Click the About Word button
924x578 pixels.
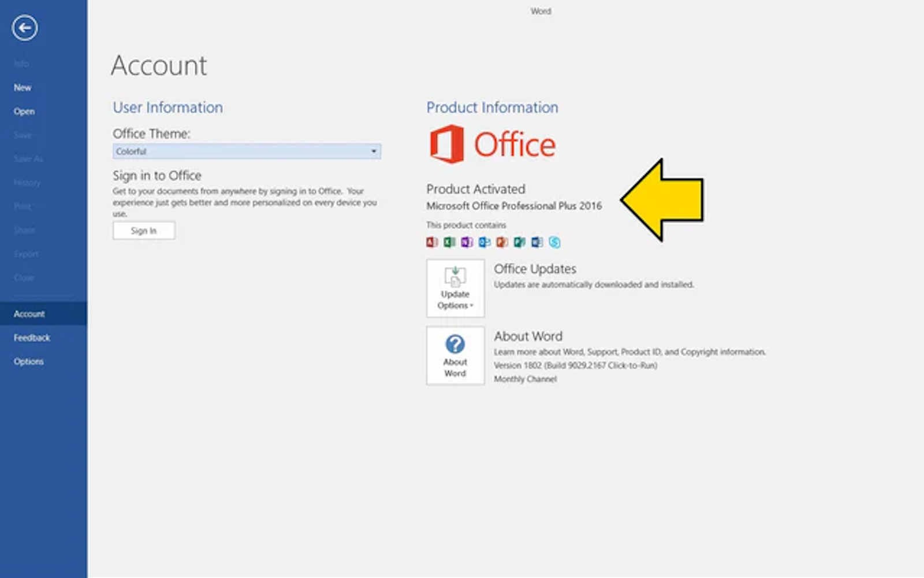coord(456,355)
